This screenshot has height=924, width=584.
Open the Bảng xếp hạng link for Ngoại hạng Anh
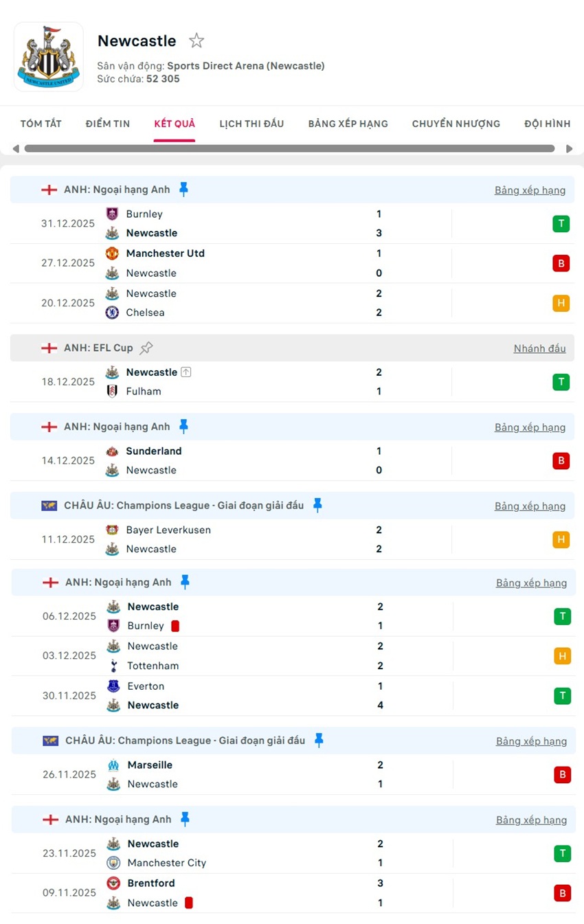[x=530, y=190]
